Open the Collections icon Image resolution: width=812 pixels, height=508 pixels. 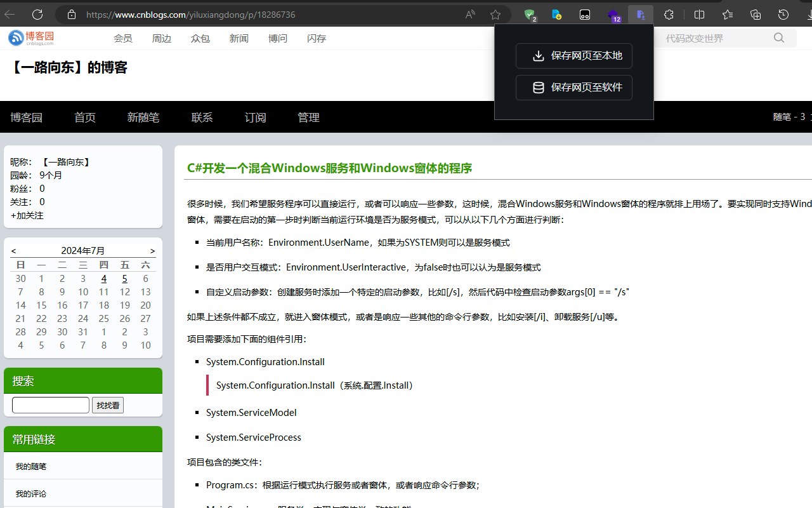(x=754, y=14)
